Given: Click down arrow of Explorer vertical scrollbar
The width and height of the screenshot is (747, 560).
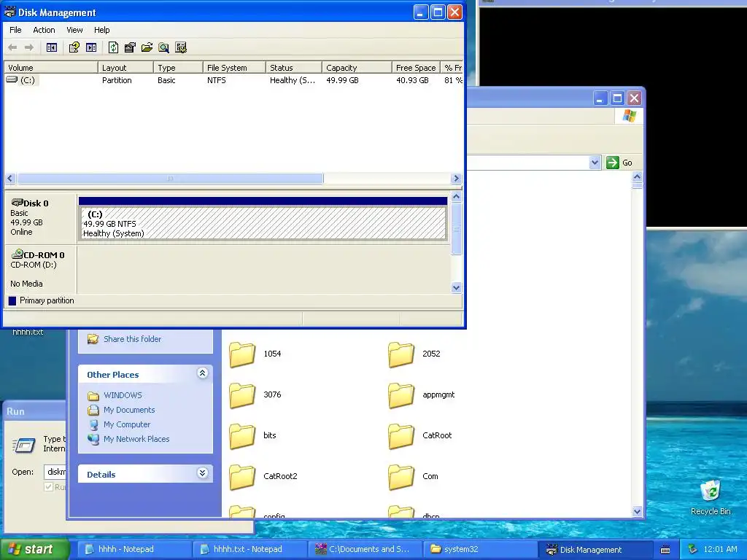Looking at the screenshot, I should pyautogui.click(x=637, y=511).
